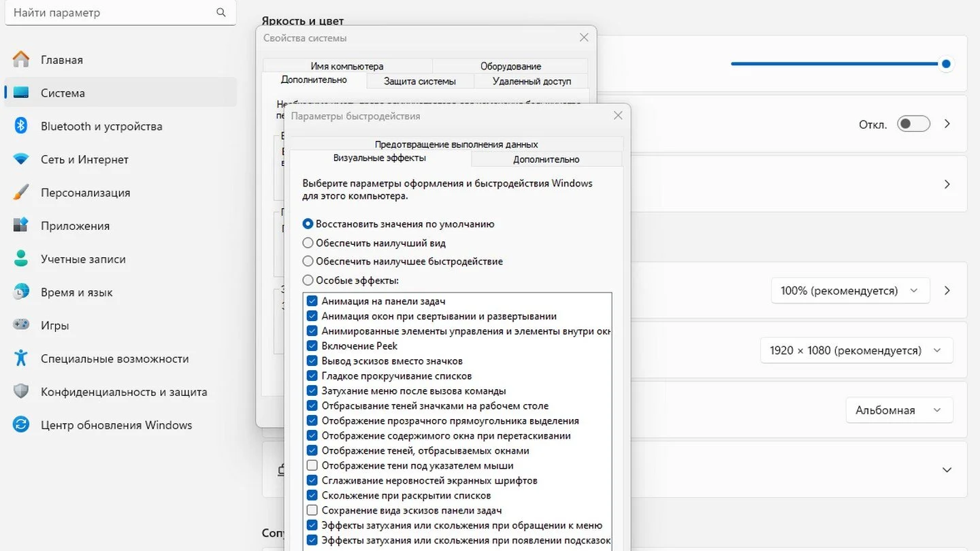Image resolution: width=980 pixels, height=551 pixels.
Task: Click the Центр обновления Windows icon
Action: [21, 424]
